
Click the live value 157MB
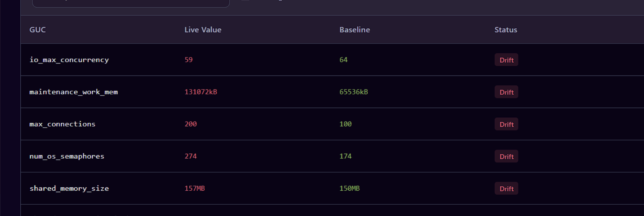click(x=195, y=188)
